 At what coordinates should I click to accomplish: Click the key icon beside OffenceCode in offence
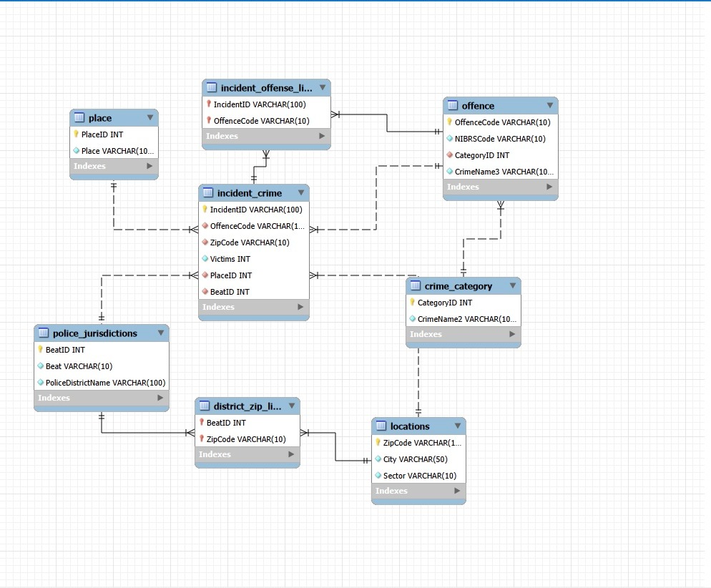click(x=449, y=122)
